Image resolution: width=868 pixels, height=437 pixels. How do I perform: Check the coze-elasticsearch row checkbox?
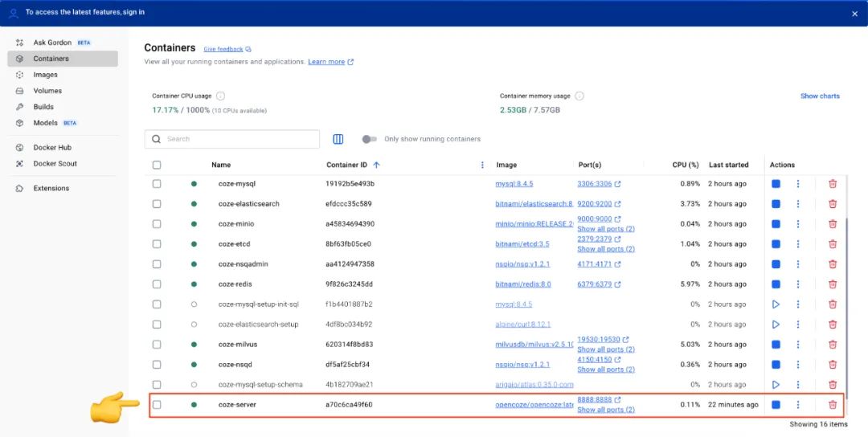point(157,203)
